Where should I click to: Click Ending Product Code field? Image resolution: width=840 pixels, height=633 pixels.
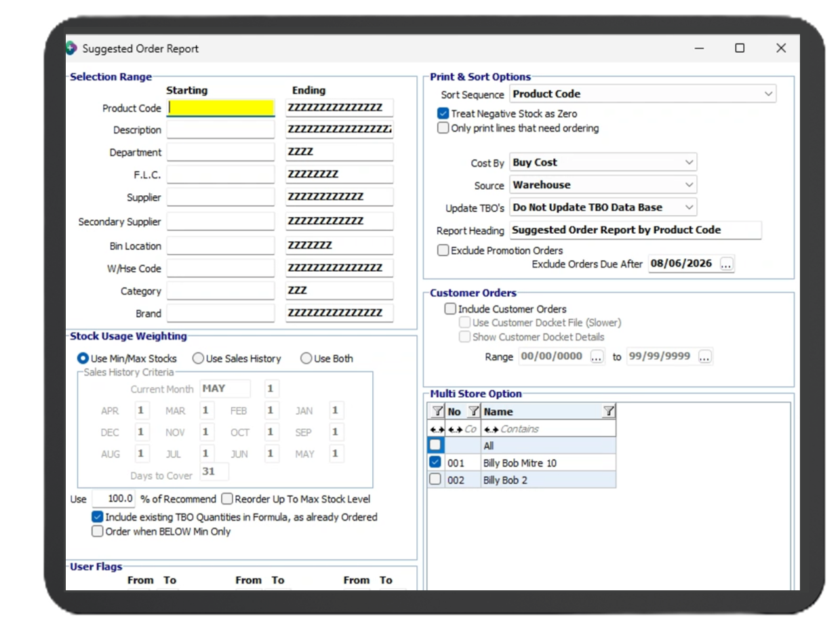pyautogui.click(x=340, y=107)
